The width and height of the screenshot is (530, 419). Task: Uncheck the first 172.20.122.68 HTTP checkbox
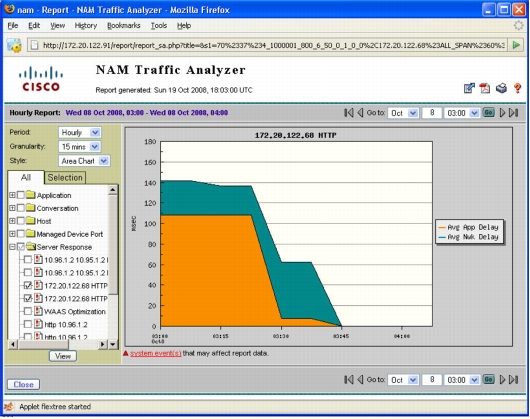[x=28, y=286]
